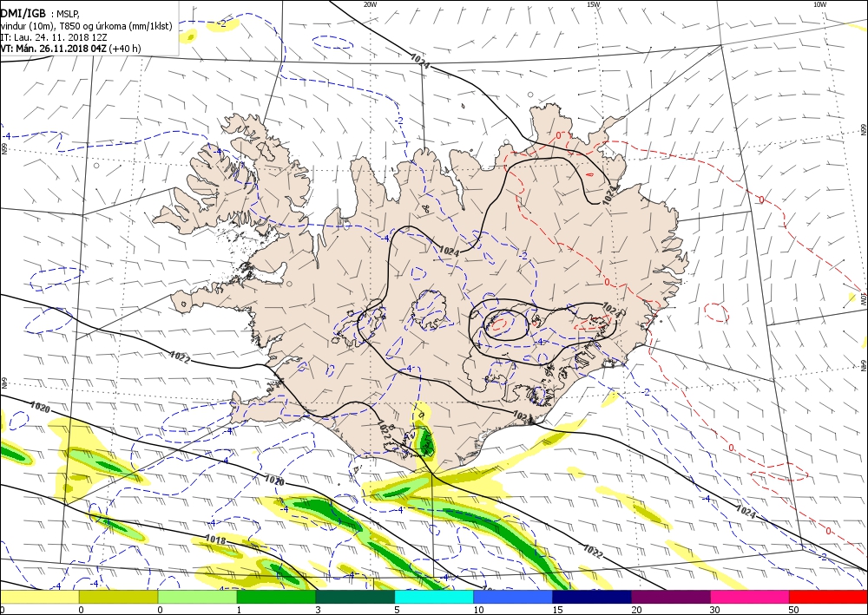
Task: Select the medium green legend swatch
Action: tap(276, 597)
